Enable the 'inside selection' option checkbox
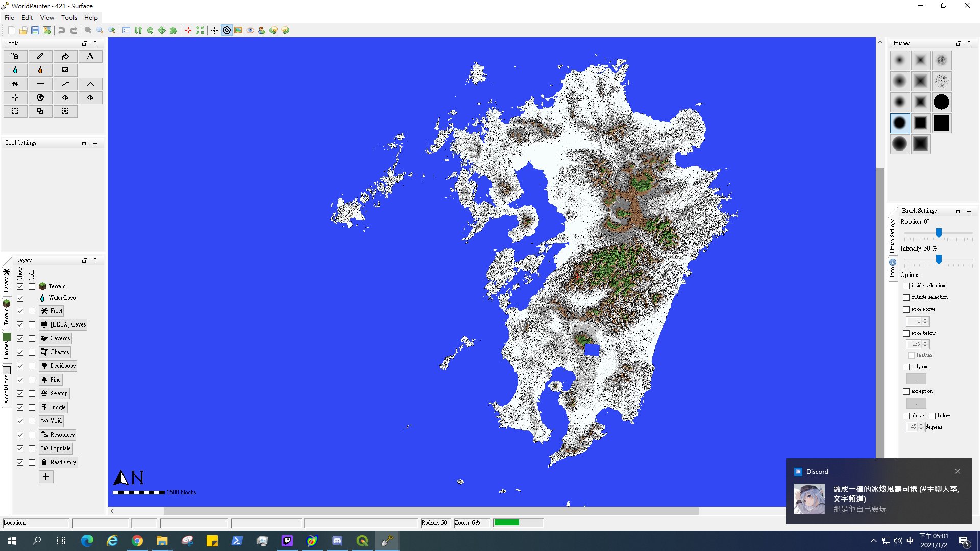This screenshot has width=980, height=551. tap(906, 286)
